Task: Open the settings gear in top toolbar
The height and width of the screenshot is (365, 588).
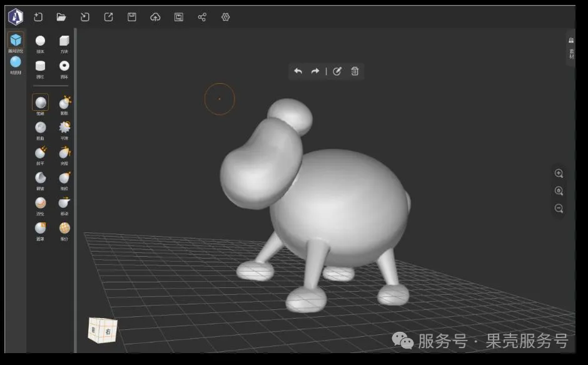Action: tap(225, 17)
